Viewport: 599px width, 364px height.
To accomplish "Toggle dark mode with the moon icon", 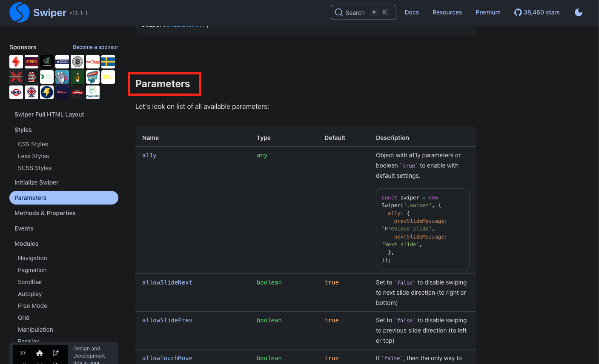I will (x=579, y=12).
